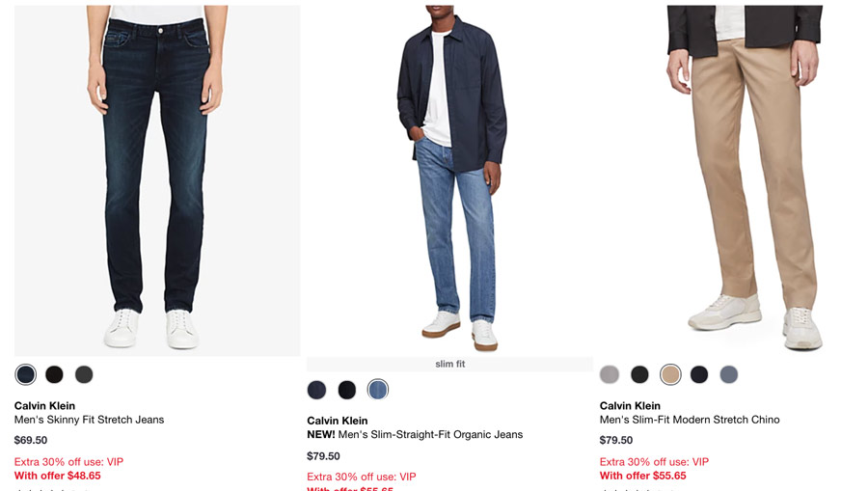This screenshot has width=868, height=491.
Task: Click 'With offer $55.65' under Stretch Chino
Action: (643, 476)
